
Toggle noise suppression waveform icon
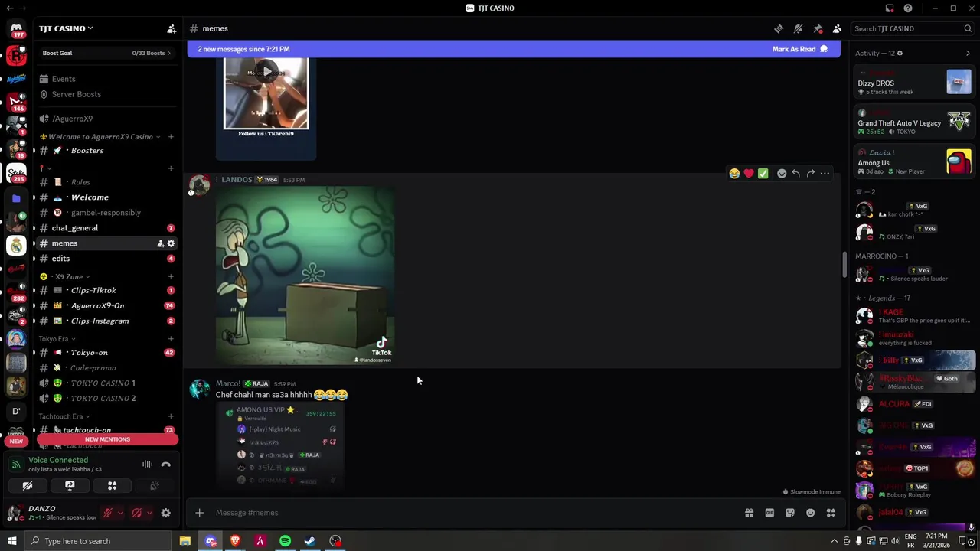(x=147, y=465)
